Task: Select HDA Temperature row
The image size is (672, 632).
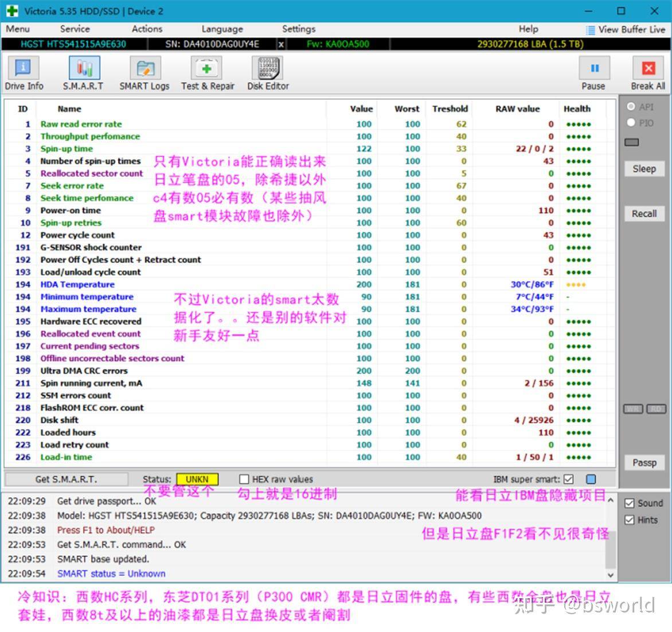Action: pos(310,284)
